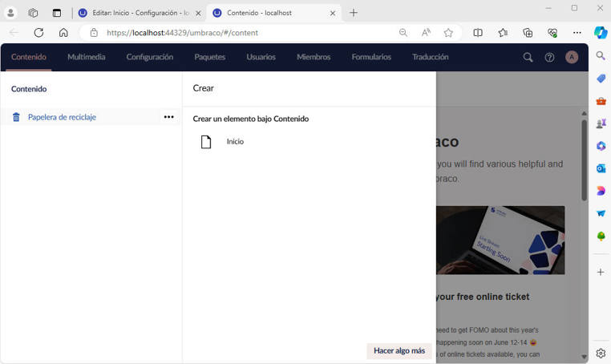Open the Umbraco search icon
Viewport: 611px width, 364px height.
point(528,57)
